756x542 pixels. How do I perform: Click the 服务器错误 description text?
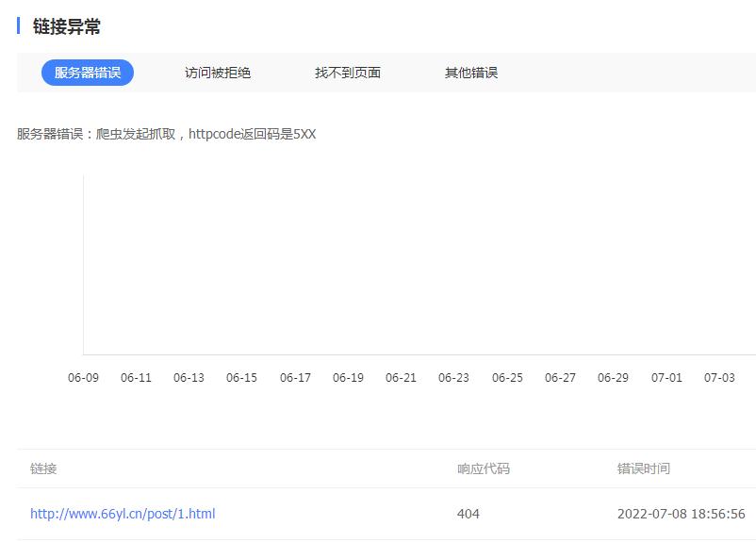(x=166, y=134)
